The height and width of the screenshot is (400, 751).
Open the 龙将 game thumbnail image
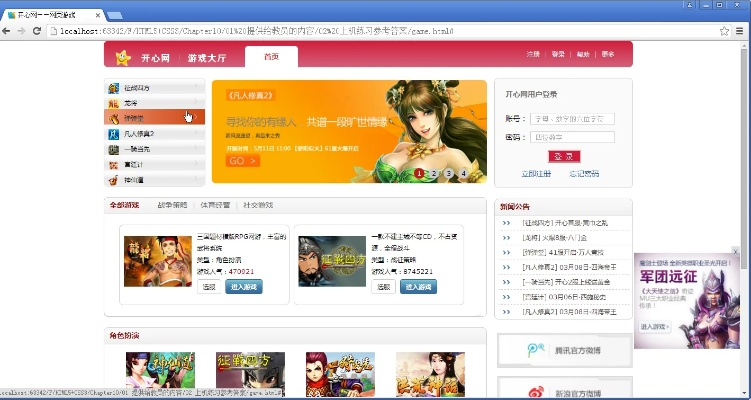pos(158,261)
